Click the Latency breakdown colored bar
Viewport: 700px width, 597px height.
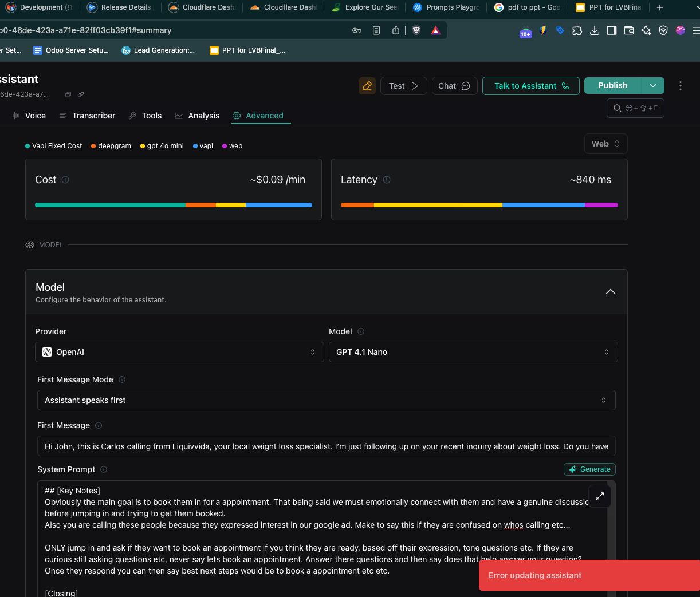pyautogui.click(x=479, y=205)
